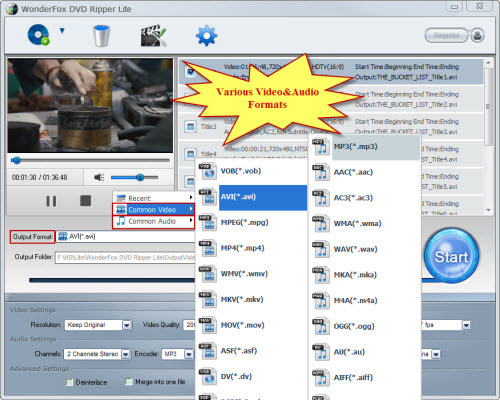500x400 pixels.
Task: Click the title list scroll up arrow
Action: coord(488,63)
